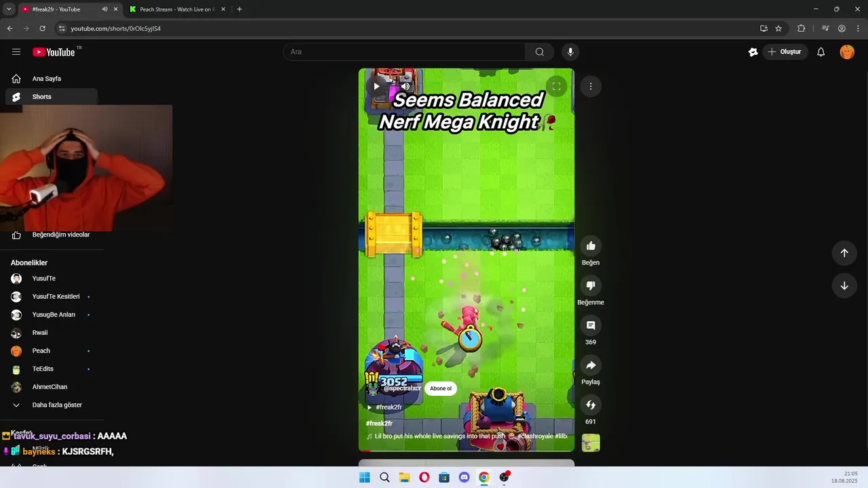The height and width of the screenshot is (488, 868).
Task: Open the orange account avatar menu
Action: pos(847,52)
